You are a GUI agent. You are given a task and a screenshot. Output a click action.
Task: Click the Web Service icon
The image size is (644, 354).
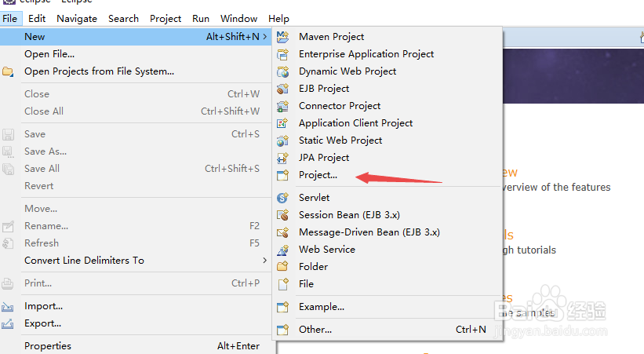pos(283,250)
